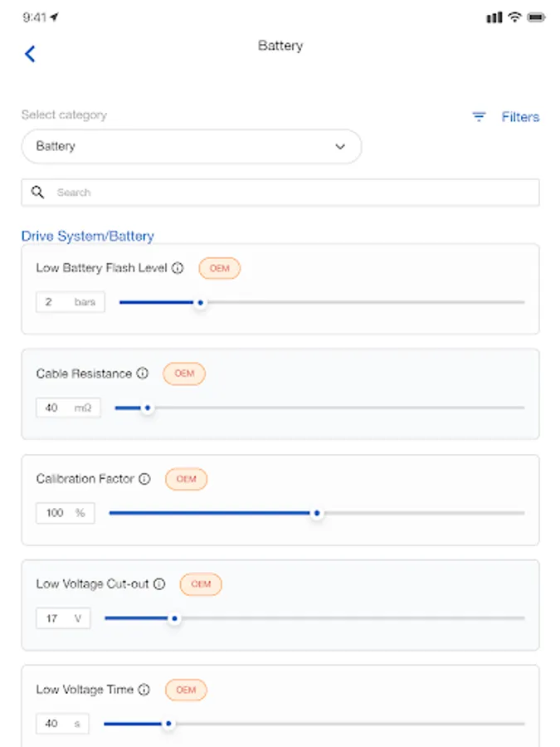
Task: Click the dropdown chevron arrow for Battery
Action: click(x=340, y=146)
